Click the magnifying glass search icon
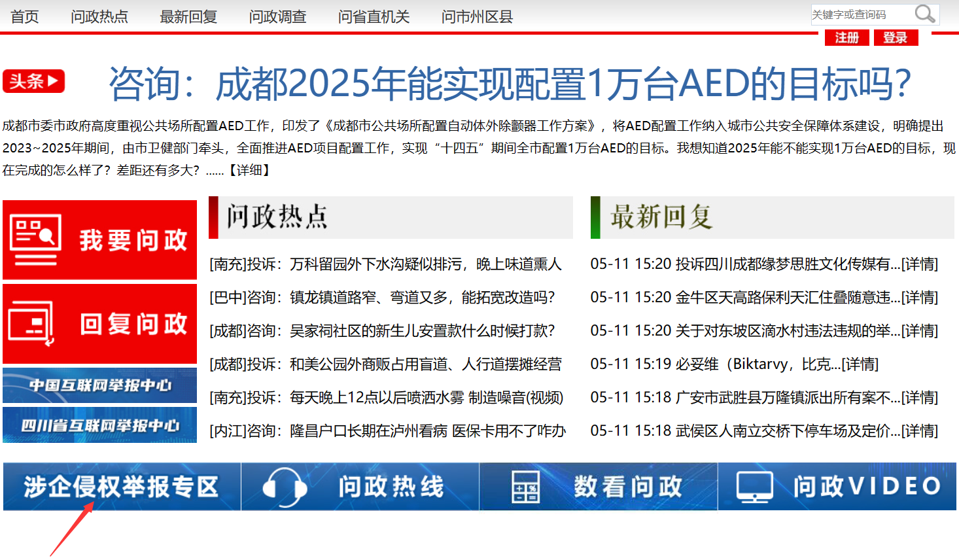Screen dimensions: 959x560 pyautogui.click(x=924, y=14)
